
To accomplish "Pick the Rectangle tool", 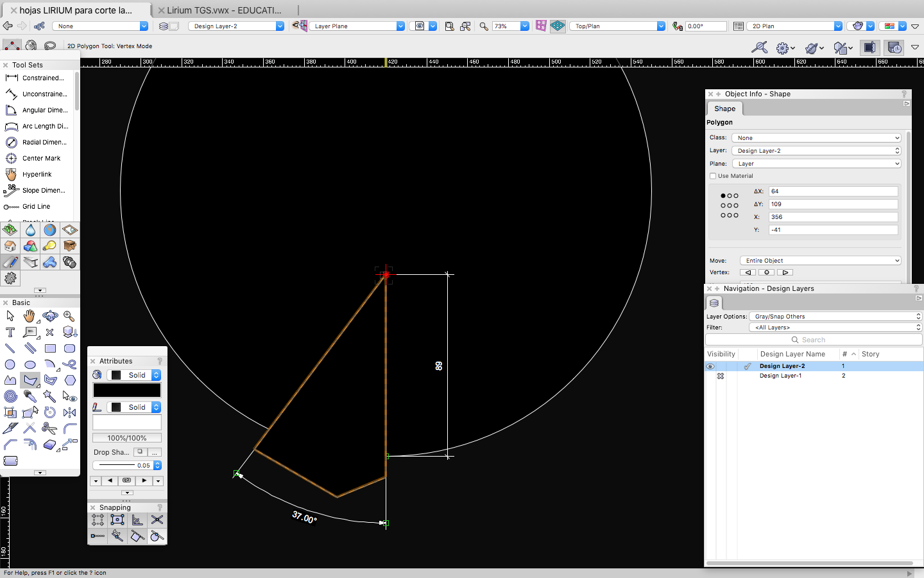I will 50,348.
